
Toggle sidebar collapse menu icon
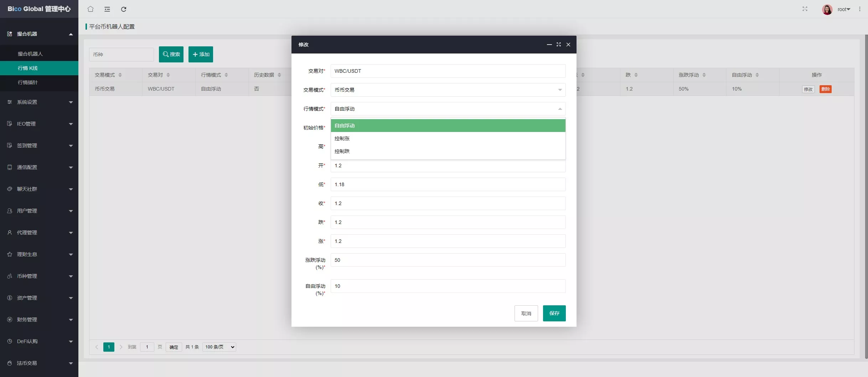107,9
